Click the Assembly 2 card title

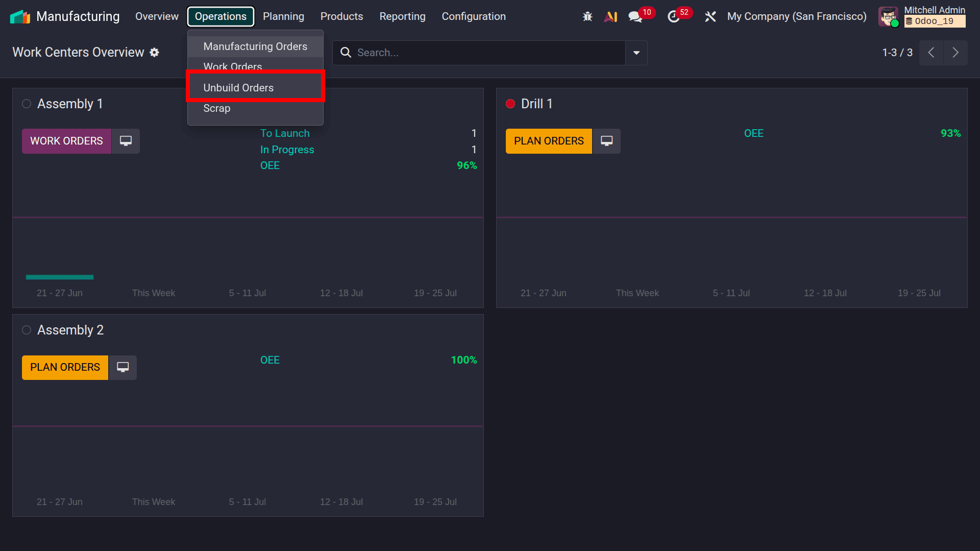pos(70,330)
